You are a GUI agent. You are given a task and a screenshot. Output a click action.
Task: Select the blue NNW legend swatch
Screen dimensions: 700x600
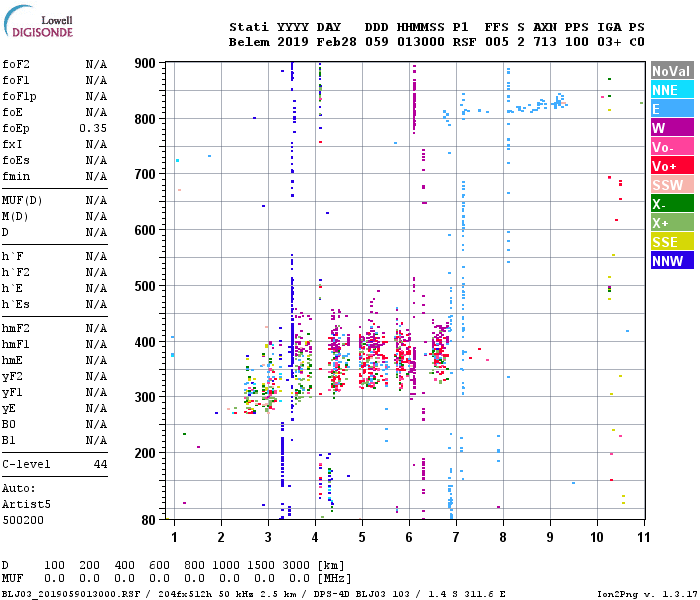(672, 261)
